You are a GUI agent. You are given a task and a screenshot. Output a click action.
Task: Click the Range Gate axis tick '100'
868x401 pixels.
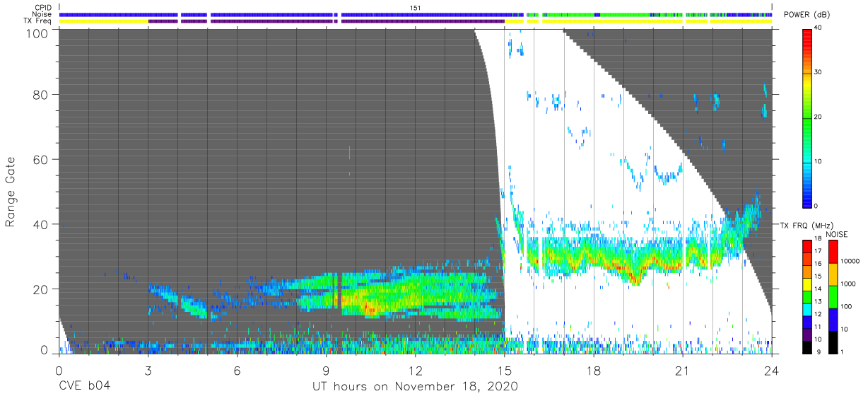38,33
